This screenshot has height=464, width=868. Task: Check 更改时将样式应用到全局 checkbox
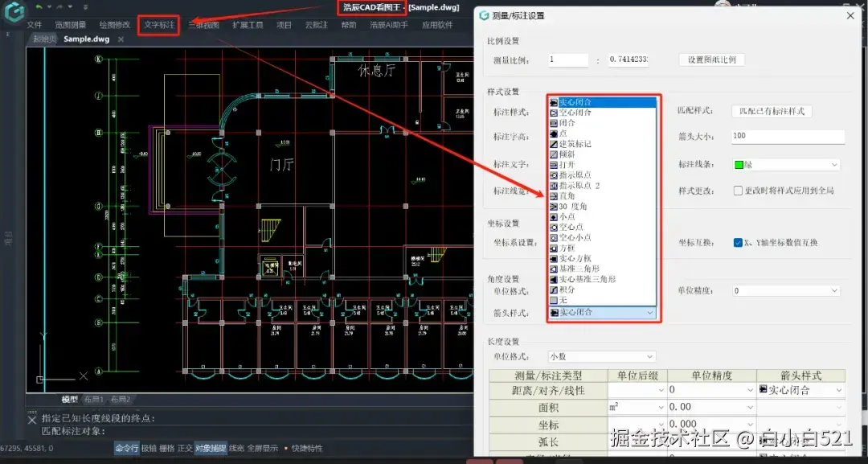[x=738, y=191]
